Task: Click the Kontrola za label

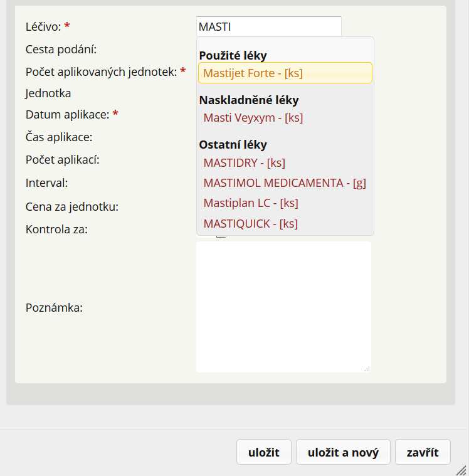Action: coord(56,230)
